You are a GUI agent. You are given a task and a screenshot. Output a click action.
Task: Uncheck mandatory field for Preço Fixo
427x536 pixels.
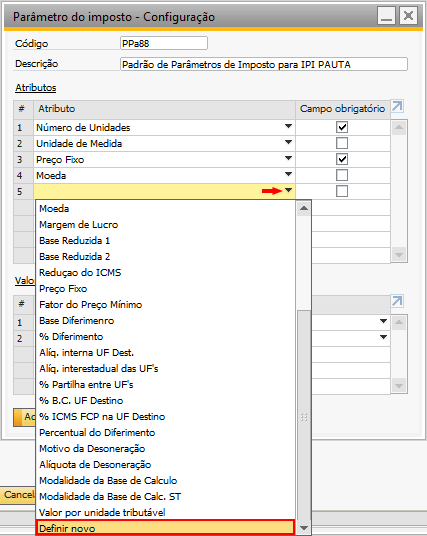[x=342, y=159]
